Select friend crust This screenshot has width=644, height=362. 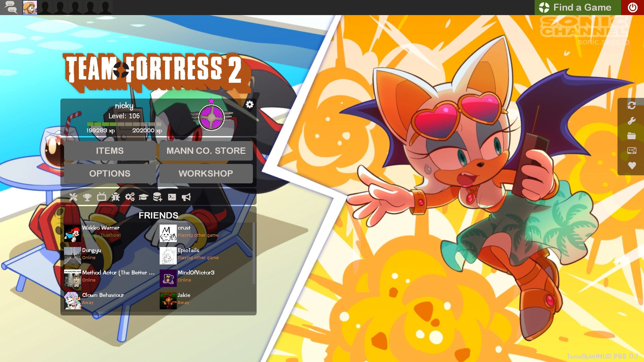pyautogui.click(x=205, y=233)
